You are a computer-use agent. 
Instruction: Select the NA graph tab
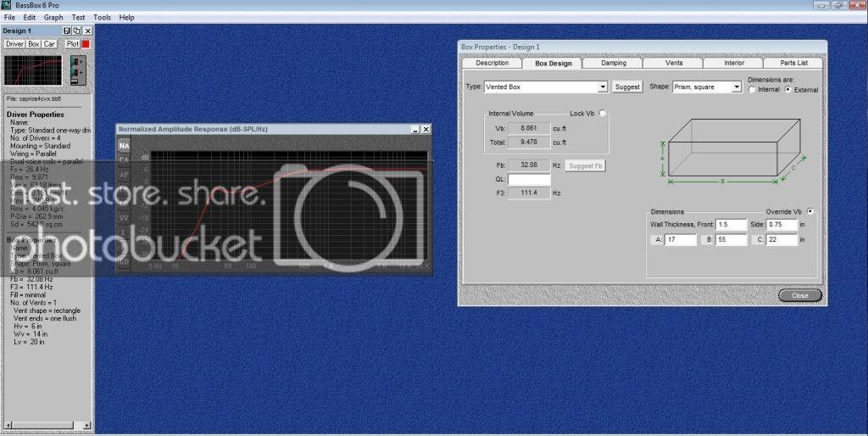pos(124,146)
